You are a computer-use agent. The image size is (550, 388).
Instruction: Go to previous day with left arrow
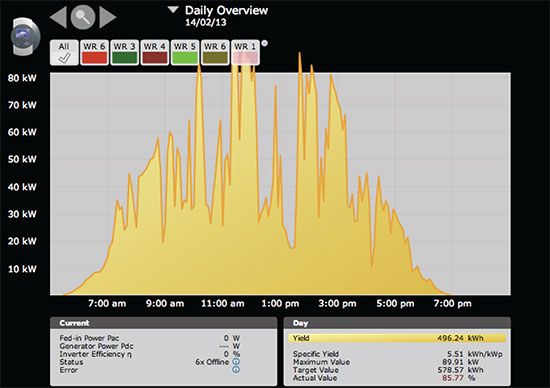[x=59, y=17]
